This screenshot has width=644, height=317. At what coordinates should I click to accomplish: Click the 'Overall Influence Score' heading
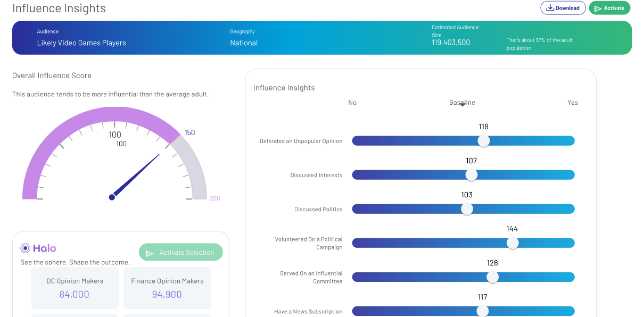[x=52, y=76]
